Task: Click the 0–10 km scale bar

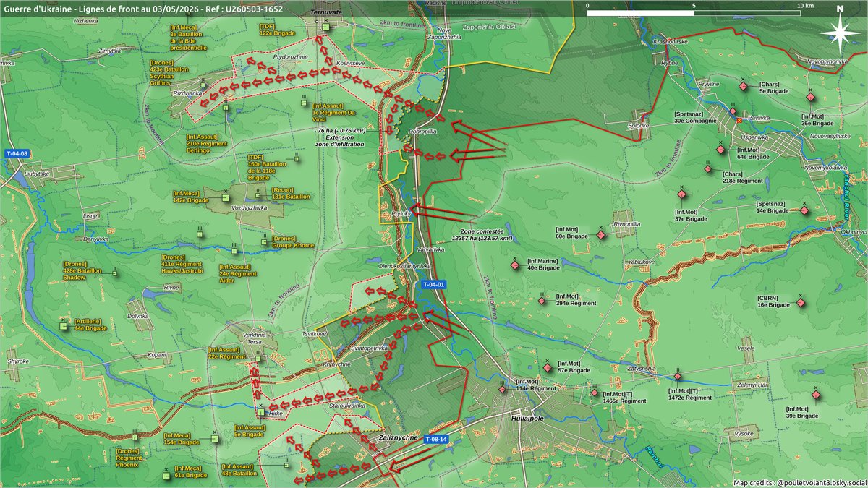Action: tap(694, 13)
